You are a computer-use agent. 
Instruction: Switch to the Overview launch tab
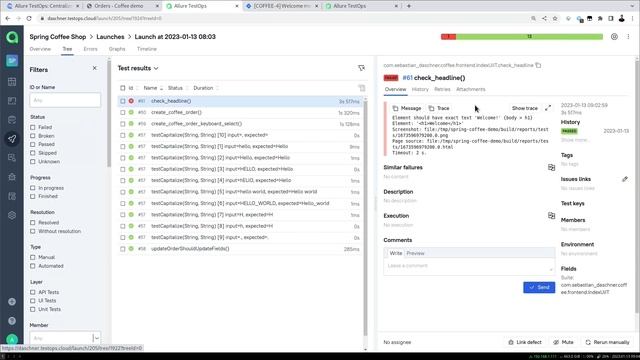40,49
